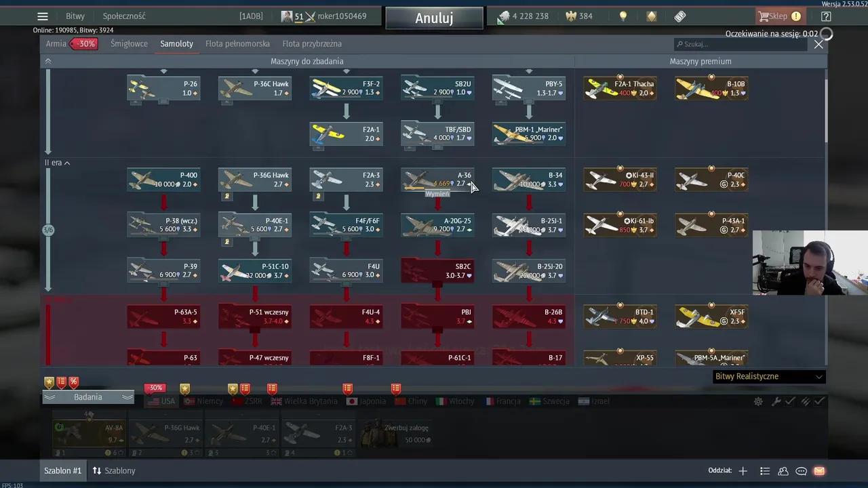Screen dimensions: 868x488
Task: Expand the Badania panel left chevron
Action: pyautogui.click(x=50, y=397)
